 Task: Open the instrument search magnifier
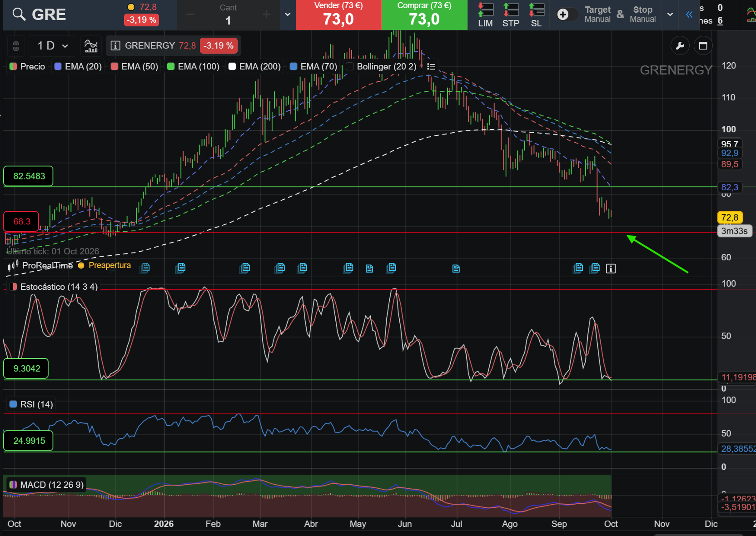[19, 15]
